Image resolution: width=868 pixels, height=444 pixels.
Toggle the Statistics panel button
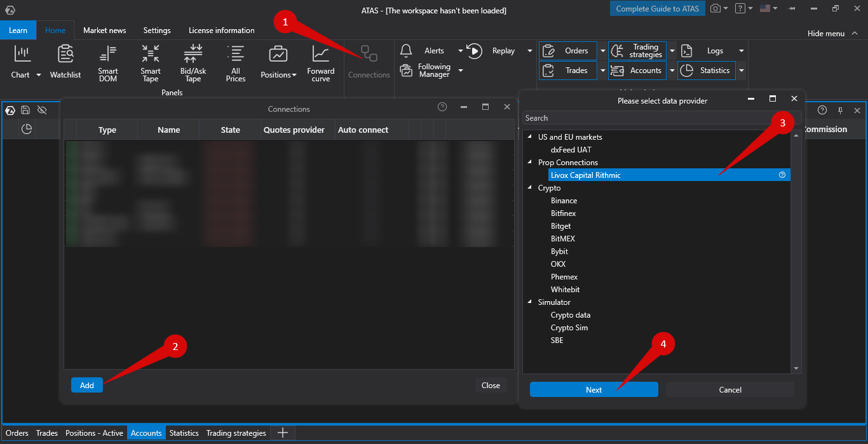tap(707, 71)
